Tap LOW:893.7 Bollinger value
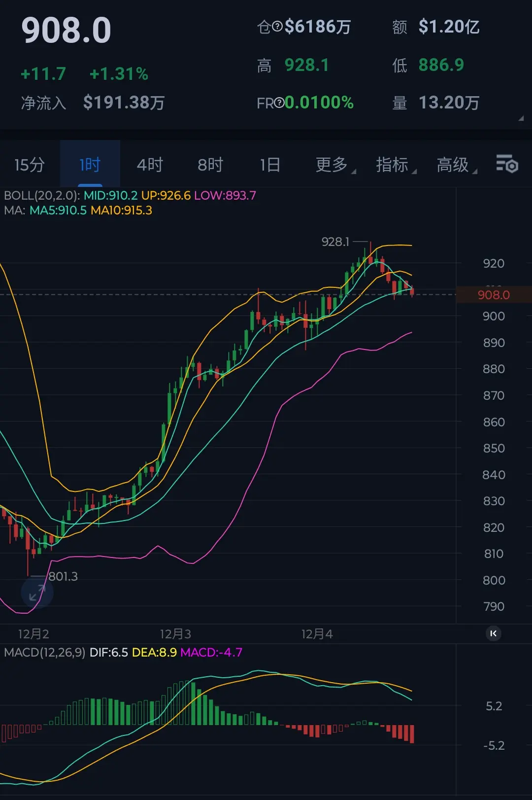Image resolution: width=532 pixels, height=800 pixels. pyautogui.click(x=225, y=196)
